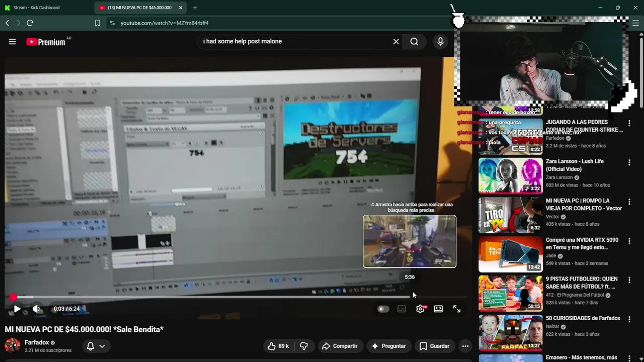
Task: Go forward in browser
Action: (19, 23)
